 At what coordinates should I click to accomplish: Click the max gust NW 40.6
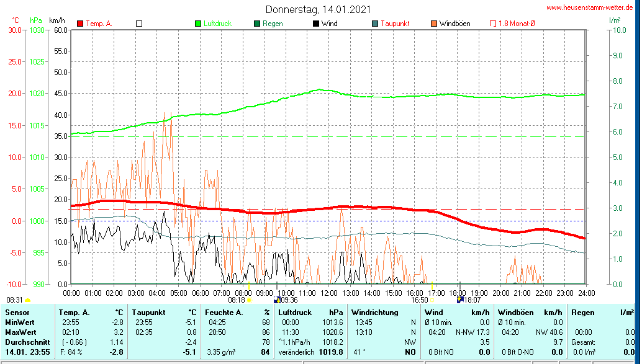(549, 332)
